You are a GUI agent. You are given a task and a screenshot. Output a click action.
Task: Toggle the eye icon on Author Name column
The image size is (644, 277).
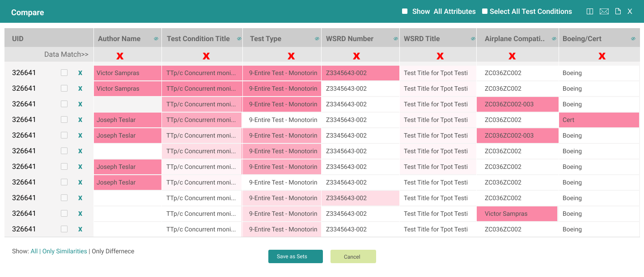click(x=156, y=38)
